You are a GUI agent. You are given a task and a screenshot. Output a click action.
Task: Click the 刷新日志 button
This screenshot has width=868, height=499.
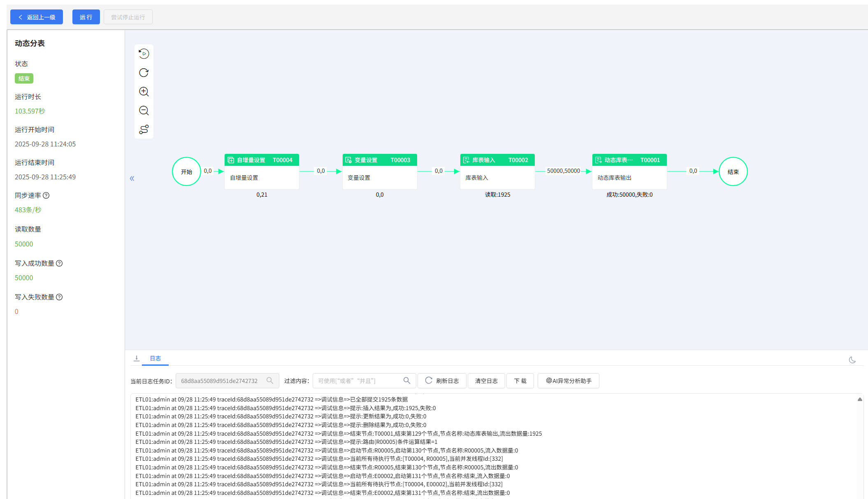click(x=442, y=381)
